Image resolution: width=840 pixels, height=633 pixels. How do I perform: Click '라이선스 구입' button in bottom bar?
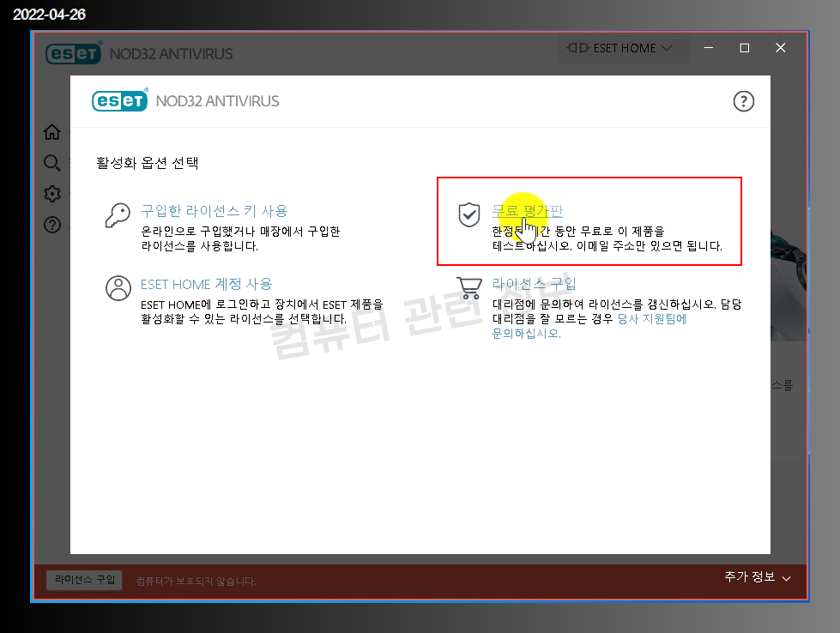pyautogui.click(x=84, y=580)
